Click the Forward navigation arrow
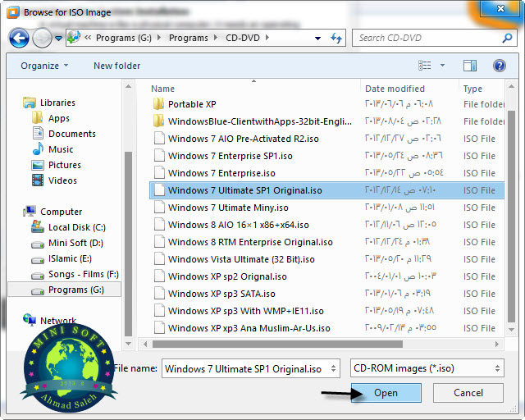Viewport: 525px width, 420px height. point(42,38)
